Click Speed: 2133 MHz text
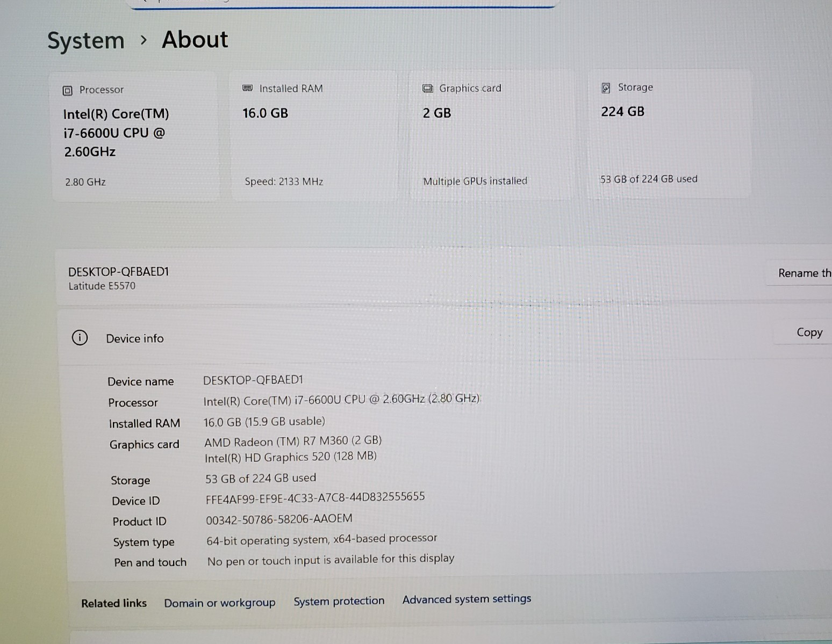The image size is (832, 644). [x=284, y=182]
